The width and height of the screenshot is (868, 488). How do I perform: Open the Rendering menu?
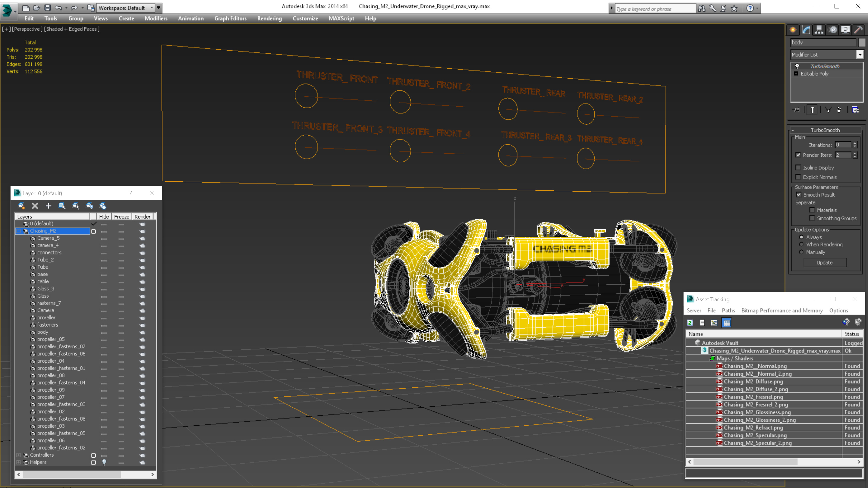[x=269, y=18]
